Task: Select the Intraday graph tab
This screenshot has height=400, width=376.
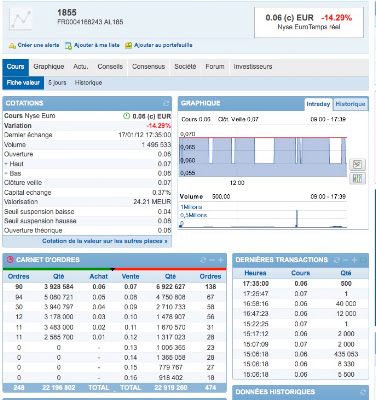Action: pos(318,104)
